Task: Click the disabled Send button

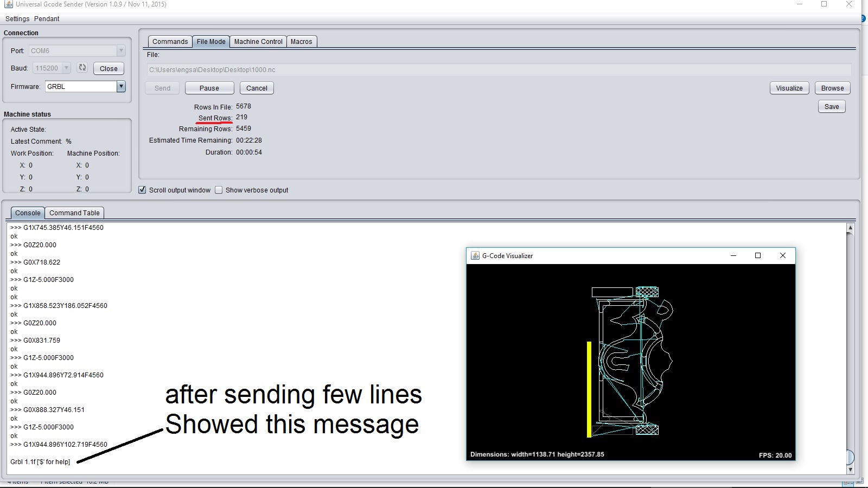Action: pos(162,88)
